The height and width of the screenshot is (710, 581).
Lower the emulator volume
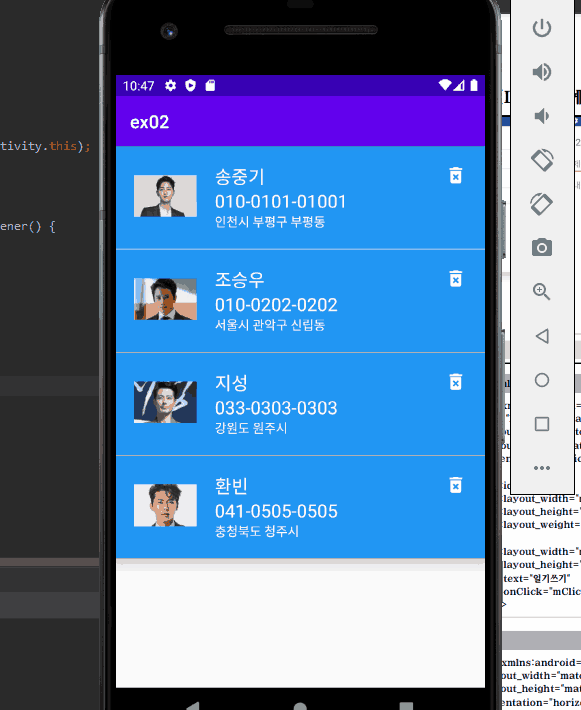click(x=542, y=116)
